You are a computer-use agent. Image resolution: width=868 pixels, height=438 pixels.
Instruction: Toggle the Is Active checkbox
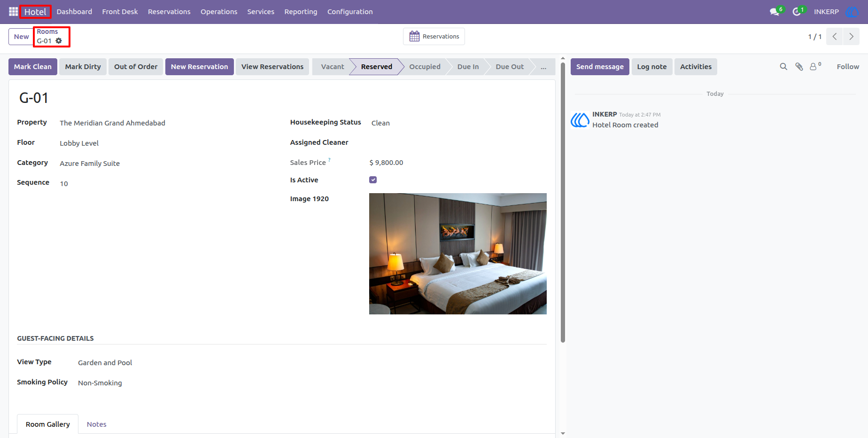373,180
